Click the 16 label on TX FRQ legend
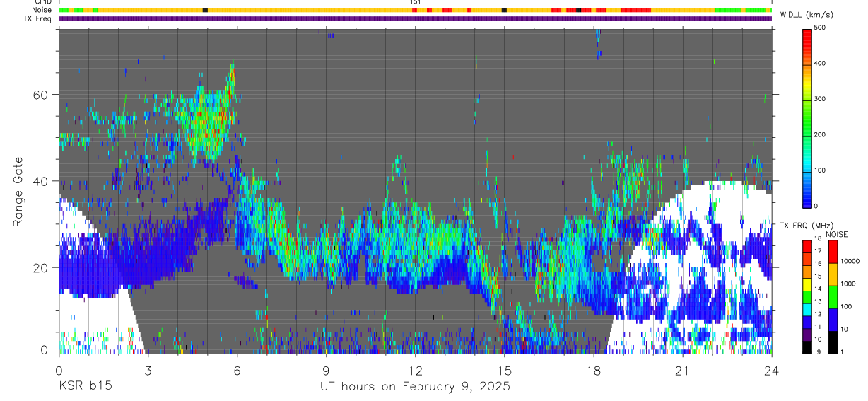This screenshot has height=401, width=868. 819,264
